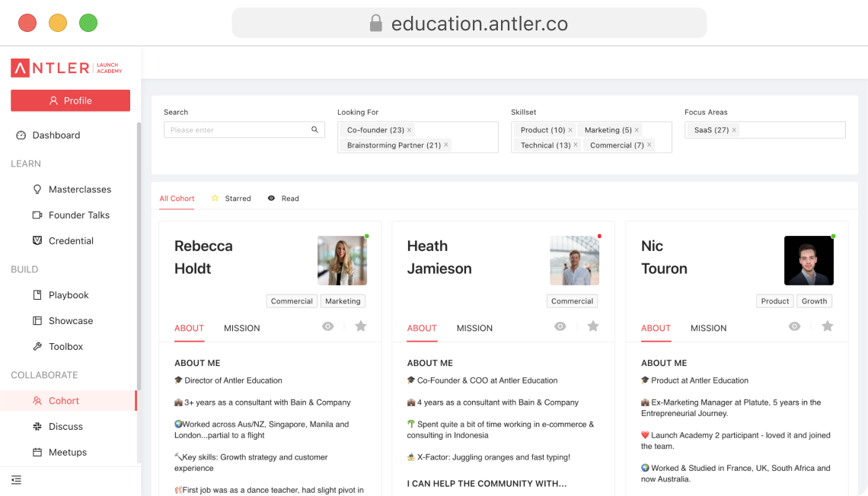Mark Nic Touron as read with eye icon
This screenshot has width=868, height=496.
coord(794,326)
